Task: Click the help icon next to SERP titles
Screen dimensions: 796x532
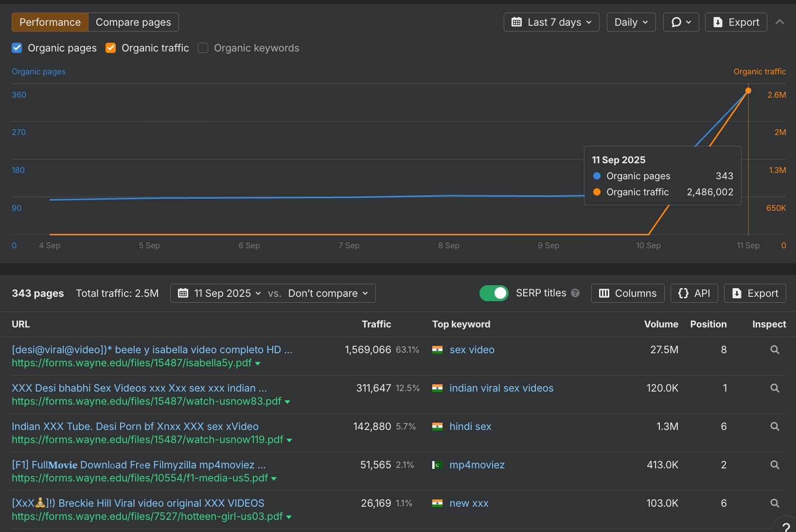Action: tap(575, 293)
